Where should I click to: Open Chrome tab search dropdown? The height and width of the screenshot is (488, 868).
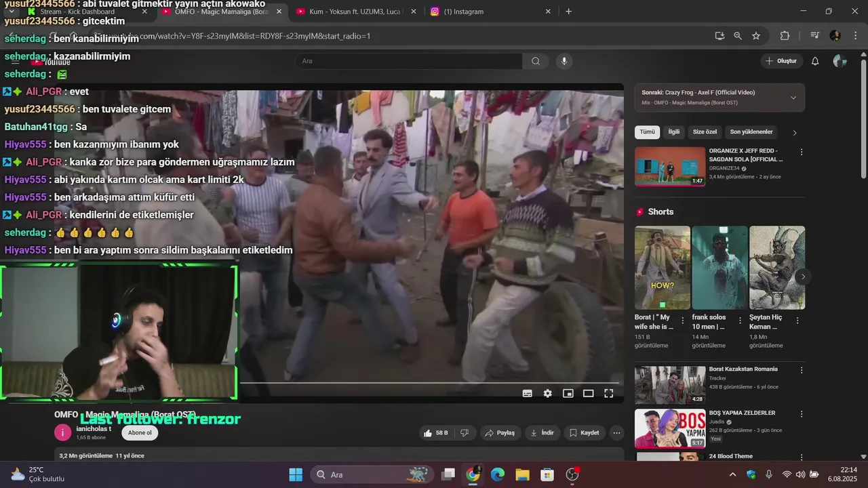(12, 12)
